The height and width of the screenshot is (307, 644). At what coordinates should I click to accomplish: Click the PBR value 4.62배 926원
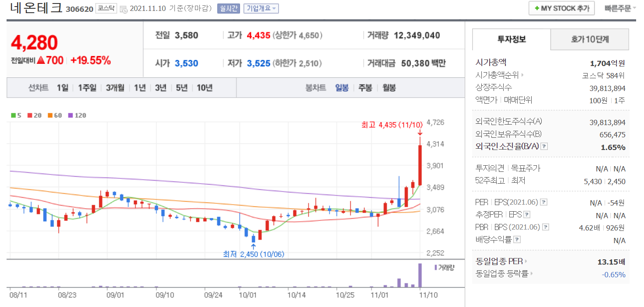click(x=602, y=227)
